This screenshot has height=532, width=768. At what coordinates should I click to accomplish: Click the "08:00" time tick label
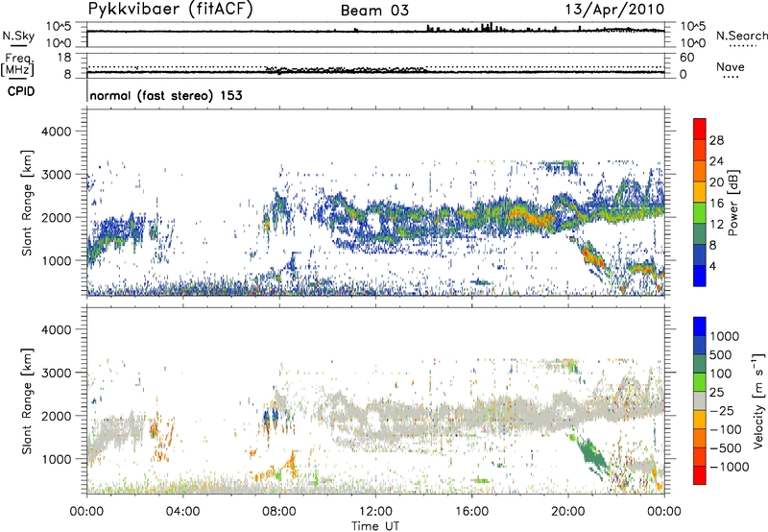click(x=279, y=512)
